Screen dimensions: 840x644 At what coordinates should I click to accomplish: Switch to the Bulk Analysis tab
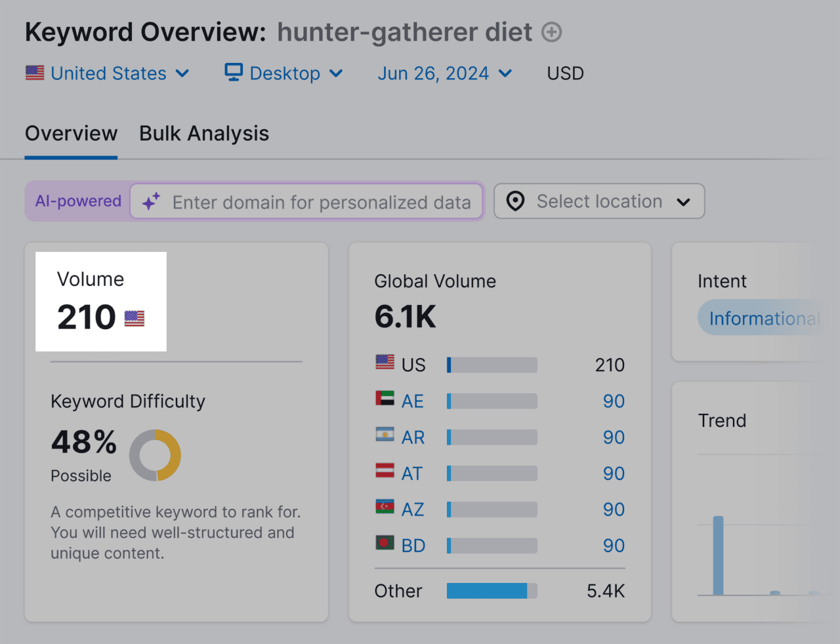204,134
